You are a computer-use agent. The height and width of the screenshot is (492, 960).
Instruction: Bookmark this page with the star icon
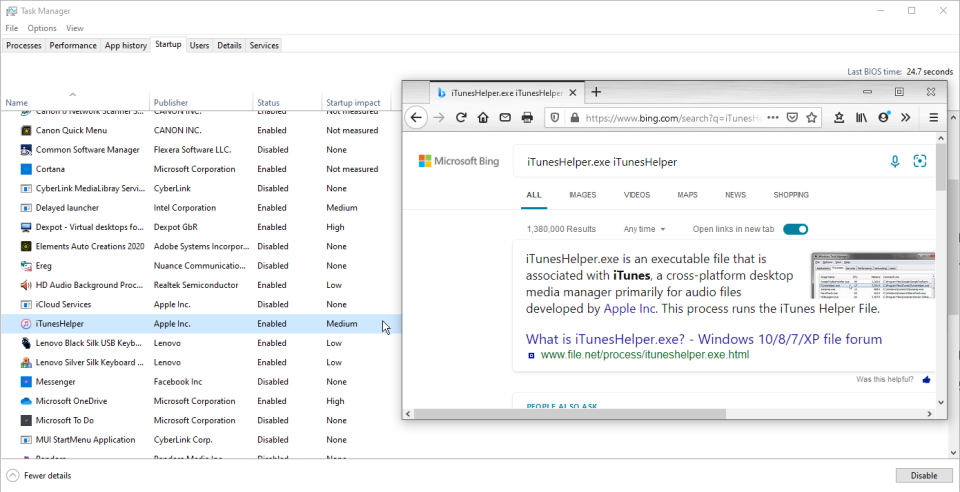812,117
